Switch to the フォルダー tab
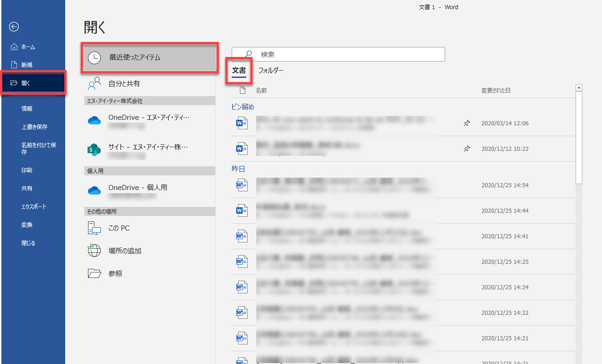Image resolution: width=602 pixels, height=364 pixels. tap(270, 71)
